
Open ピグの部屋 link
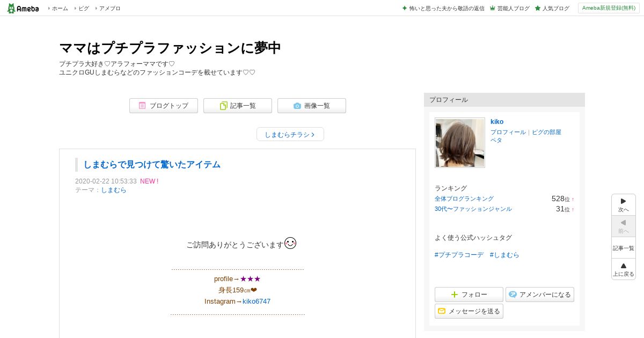pyautogui.click(x=546, y=132)
